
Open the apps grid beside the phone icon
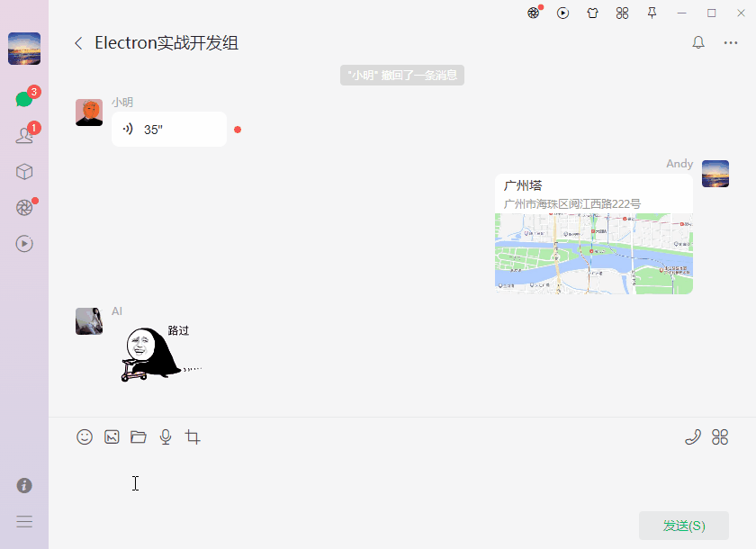720,437
